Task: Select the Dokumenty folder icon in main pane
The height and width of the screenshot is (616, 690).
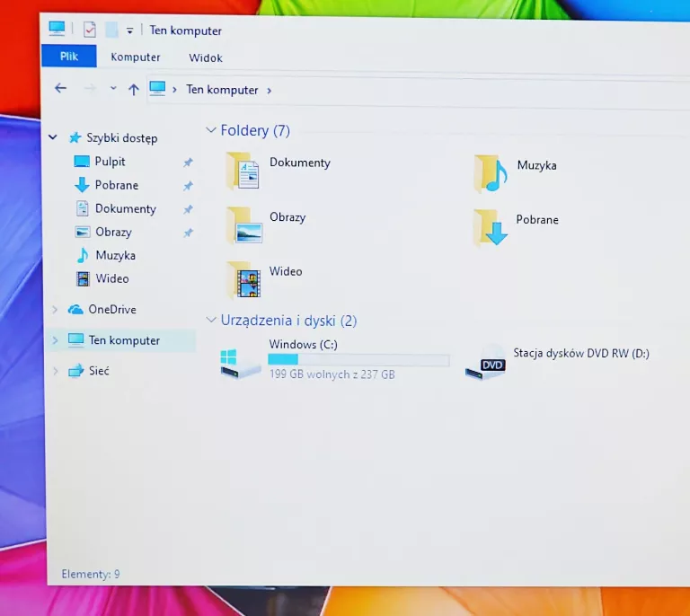Action: pos(243,171)
